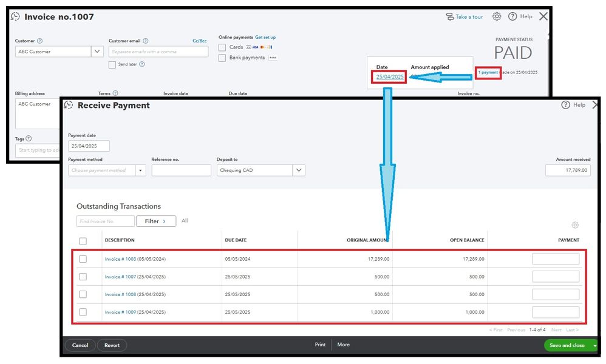Click the DESCRIPTION column header
This screenshot has height=364, width=606.
coord(120,240)
